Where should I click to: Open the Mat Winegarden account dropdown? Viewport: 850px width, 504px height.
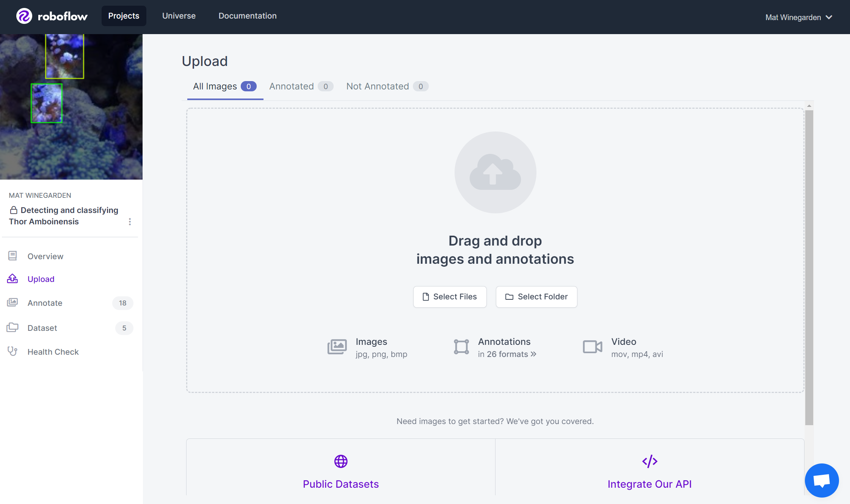click(798, 17)
